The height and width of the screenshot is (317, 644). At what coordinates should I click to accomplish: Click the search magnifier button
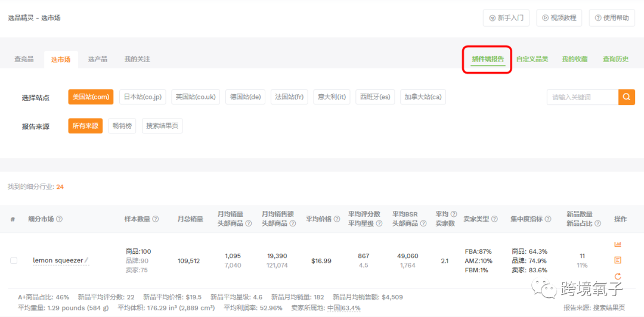coord(626,97)
